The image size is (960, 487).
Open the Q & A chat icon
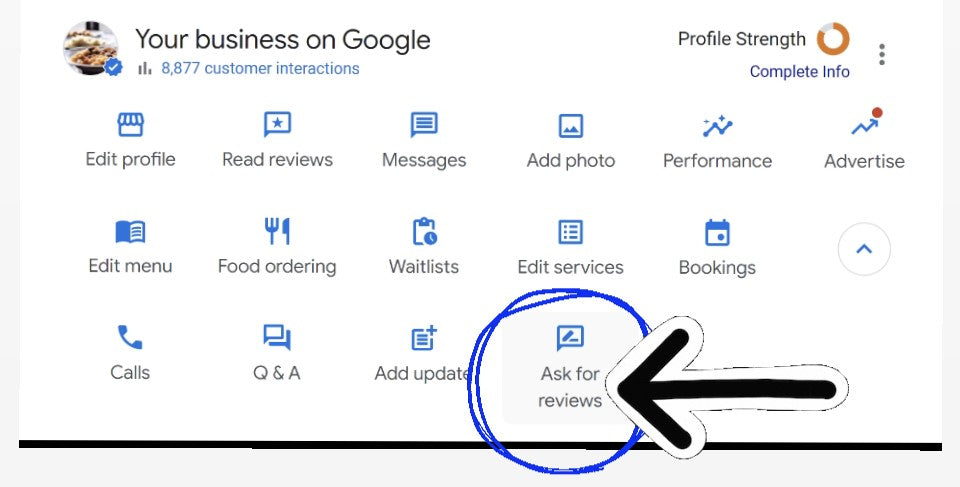(x=277, y=338)
